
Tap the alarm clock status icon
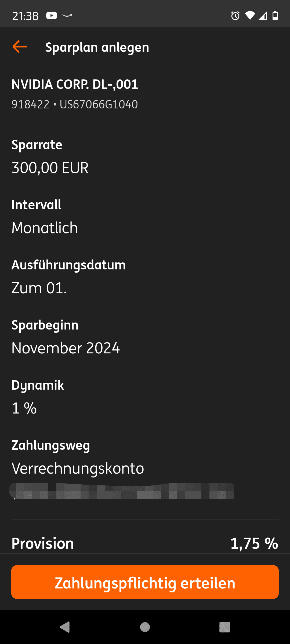(235, 16)
